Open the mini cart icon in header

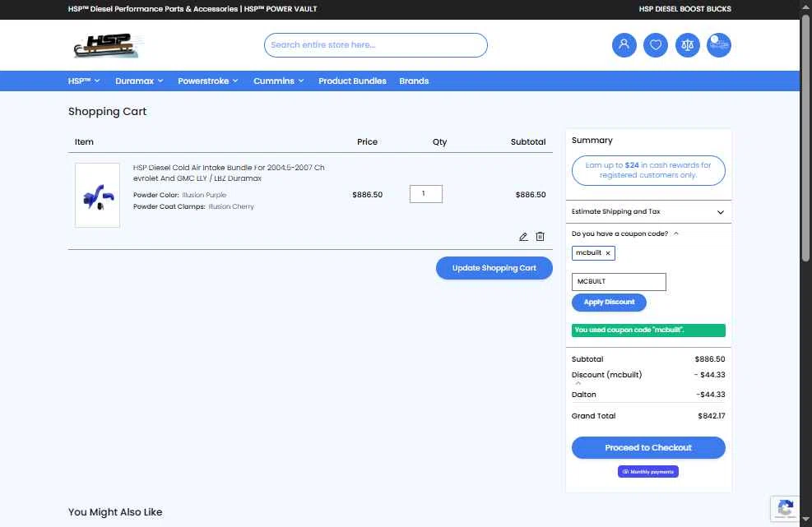(719, 45)
